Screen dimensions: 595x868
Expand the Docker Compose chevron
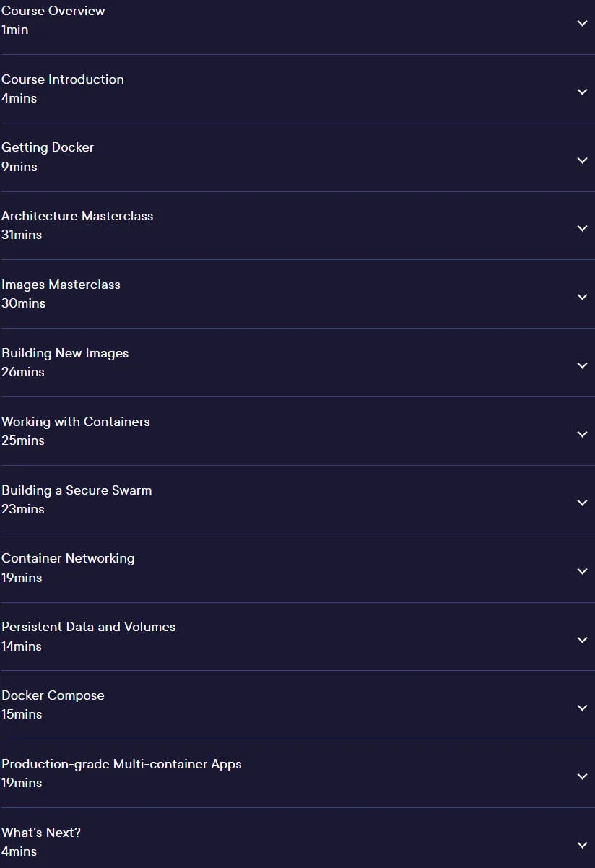click(582, 708)
